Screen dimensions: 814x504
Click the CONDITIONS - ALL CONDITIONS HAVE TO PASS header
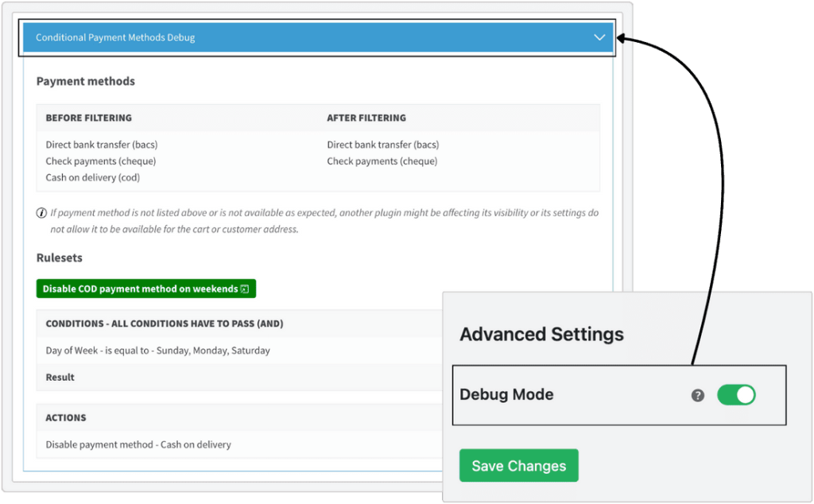point(165,324)
